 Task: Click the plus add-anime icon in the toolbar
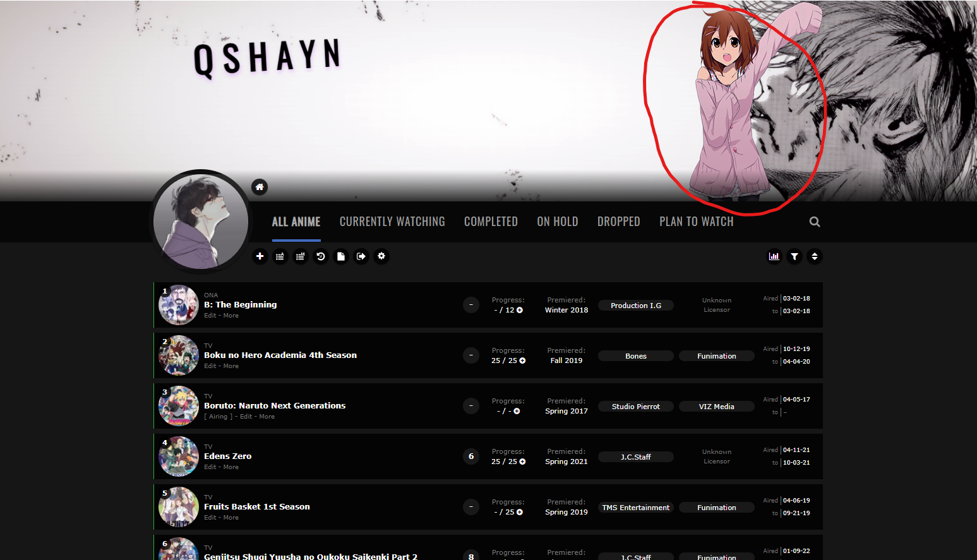coord(260,256)
